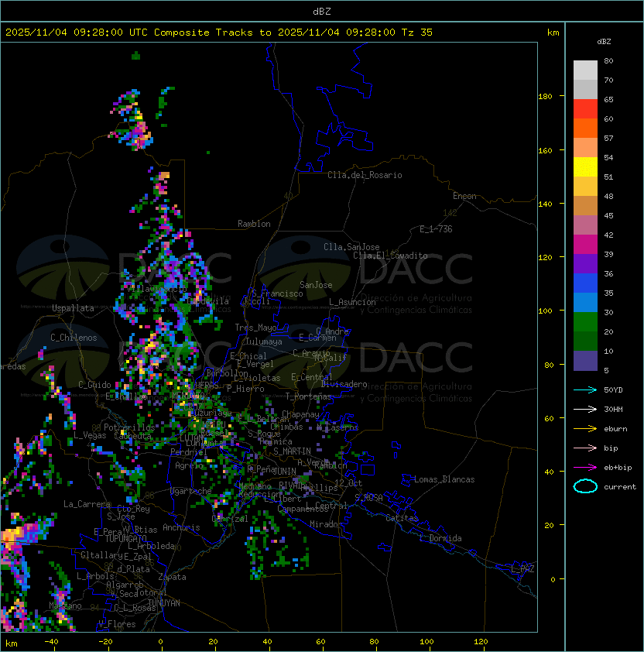Click the 140 km tick on right axis
Viewport: 644px width, 652px height.
(x=545, y=204)
